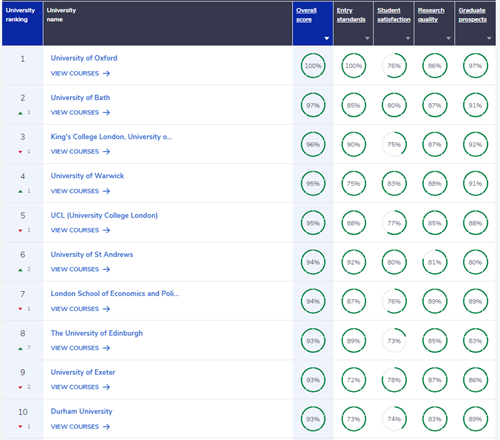
Task: Sort by Entry standards header
Action: click(351, 15)
